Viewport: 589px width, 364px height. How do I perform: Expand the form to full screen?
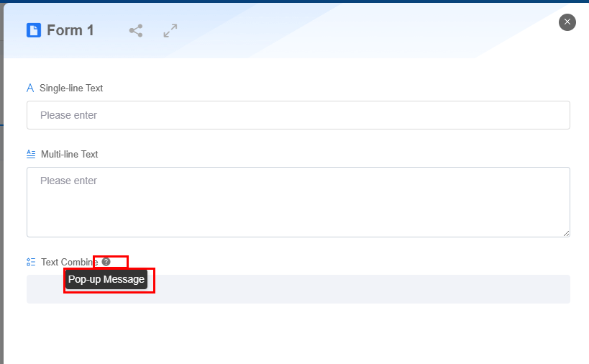coord(170,30)
